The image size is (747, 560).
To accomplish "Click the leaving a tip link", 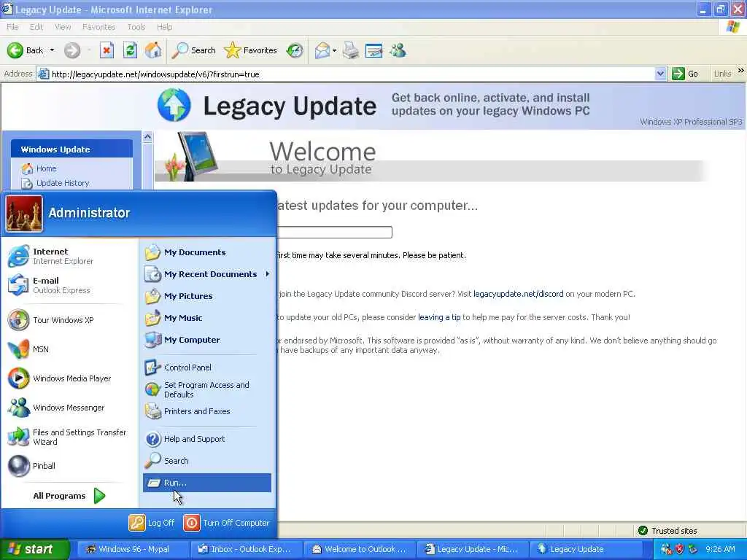I will point(439,317).
